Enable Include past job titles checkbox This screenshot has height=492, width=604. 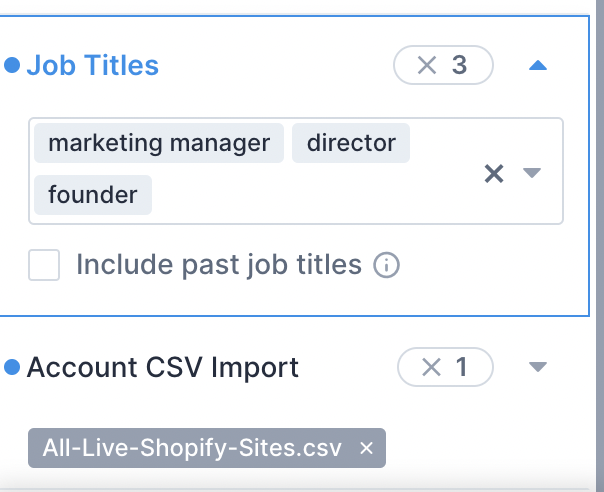point(44,265)
